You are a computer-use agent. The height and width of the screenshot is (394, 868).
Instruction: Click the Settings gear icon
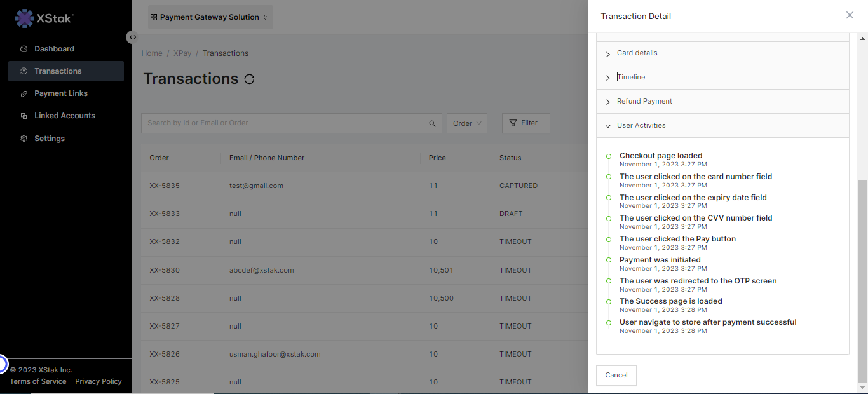[x=24, y=139]
